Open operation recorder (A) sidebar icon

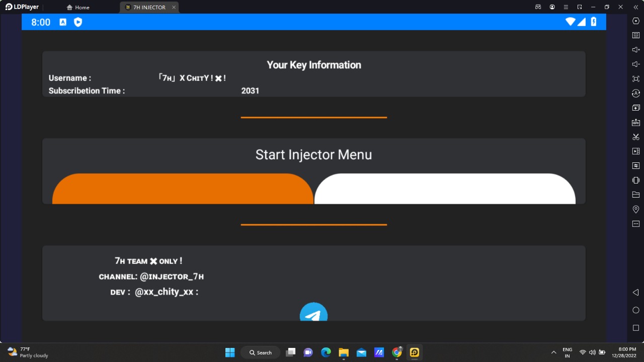coord(636,94)
